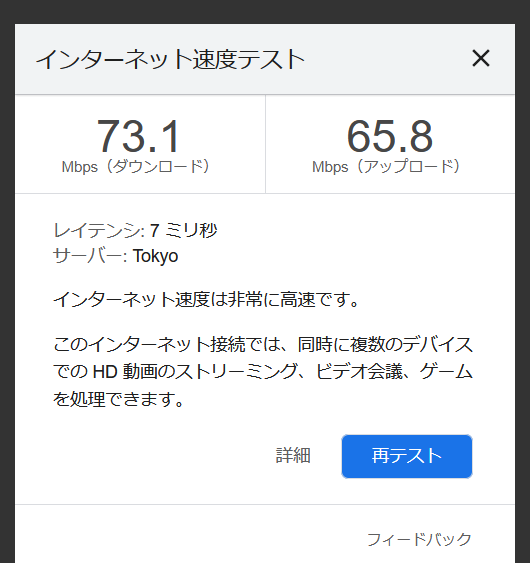Viewport: 530px width, 563px height.
Task: Click the Tokyo server name
Action: pos(155,256)
